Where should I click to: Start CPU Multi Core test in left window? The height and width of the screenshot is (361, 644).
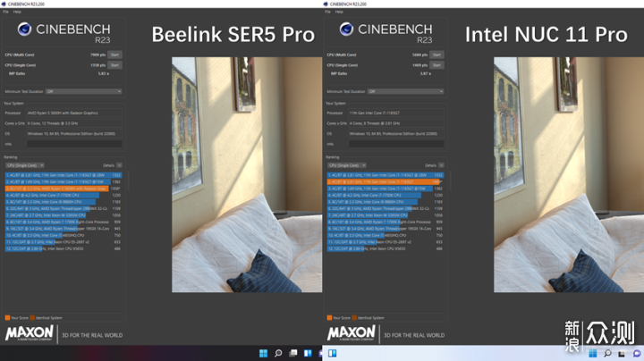tap(114, 55)
